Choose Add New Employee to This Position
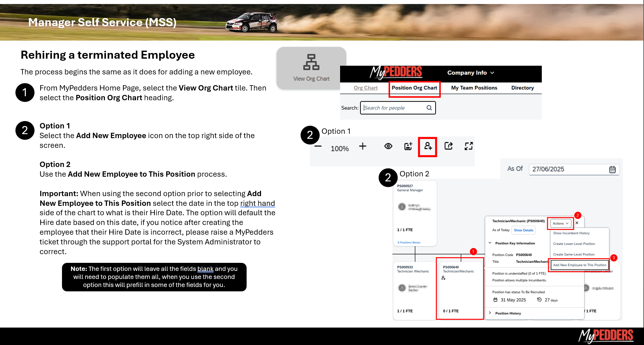 580,265
